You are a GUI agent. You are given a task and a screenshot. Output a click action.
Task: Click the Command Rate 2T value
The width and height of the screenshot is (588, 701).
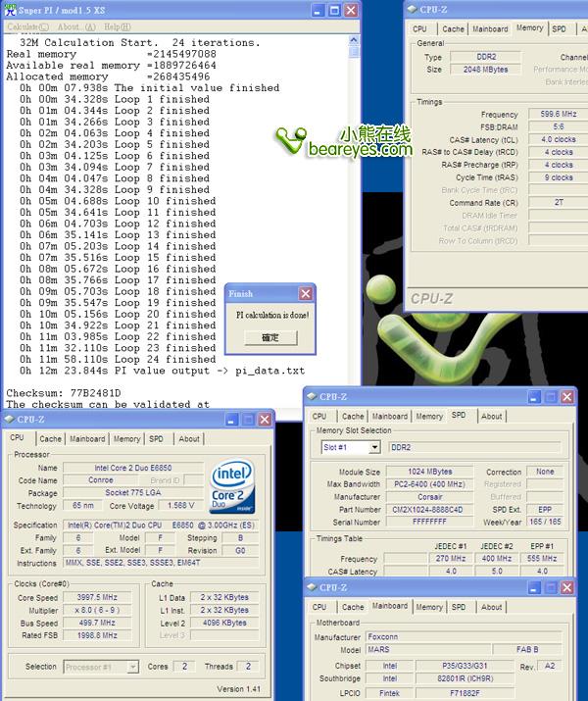click(x=558, y=203)
